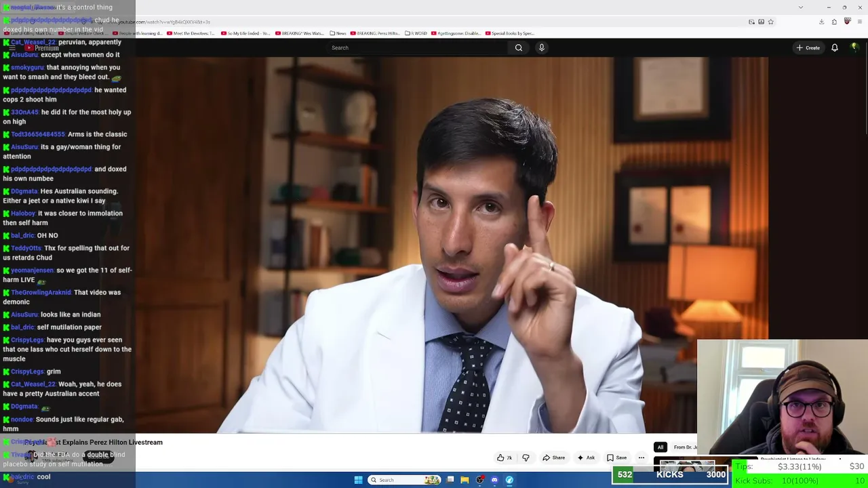Open the blue round app on taskbar

[x=509, y=480]
